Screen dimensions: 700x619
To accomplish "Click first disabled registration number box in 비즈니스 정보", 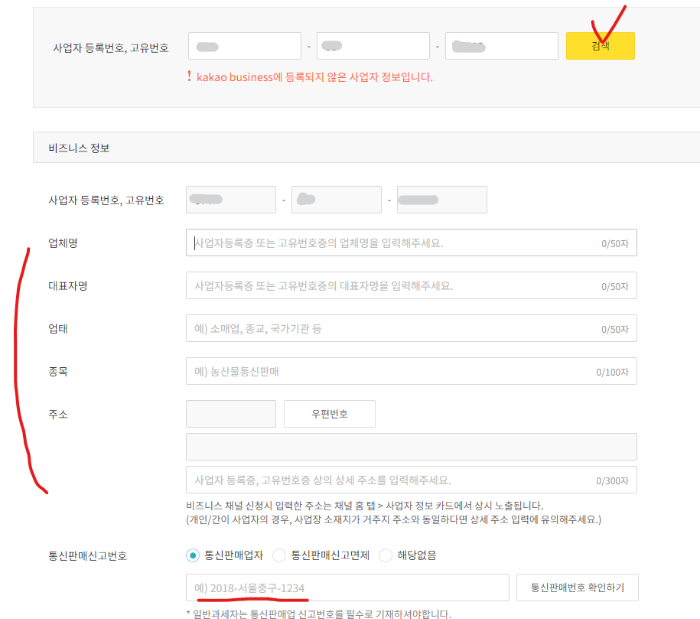I will [231, 200].
